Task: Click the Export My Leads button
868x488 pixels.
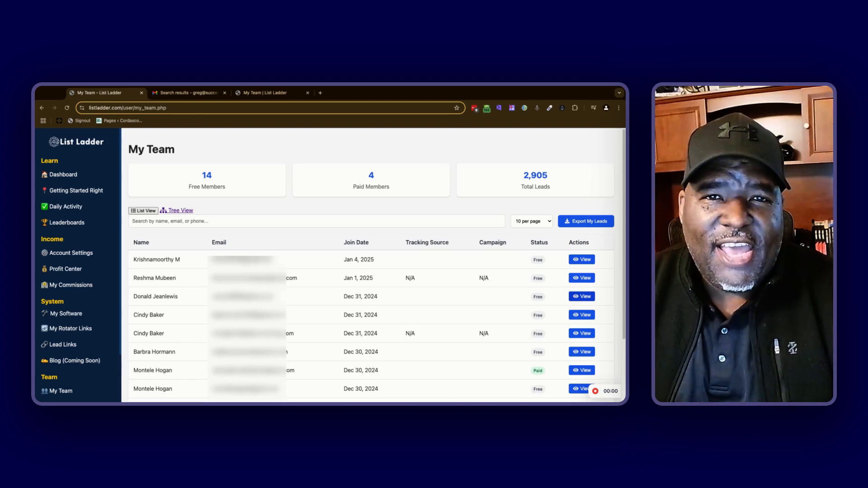Action: click(x=585, y=221)
